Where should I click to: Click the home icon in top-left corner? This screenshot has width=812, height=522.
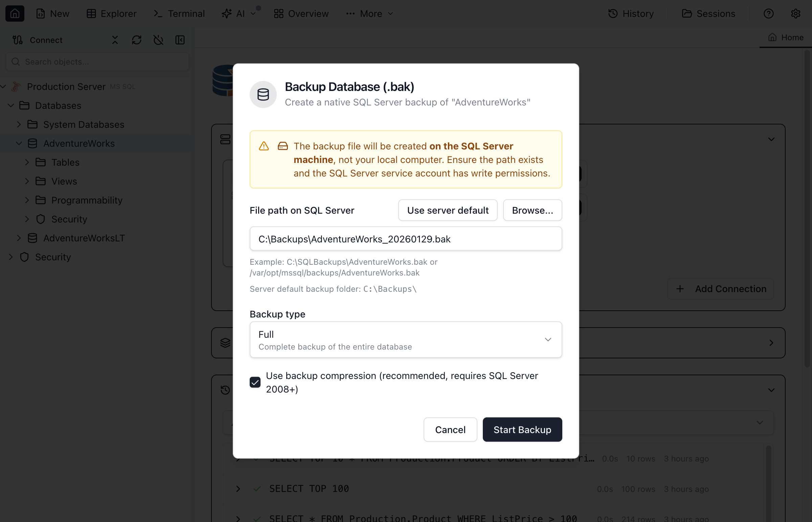pyautogui.click(x=15, y=14)
